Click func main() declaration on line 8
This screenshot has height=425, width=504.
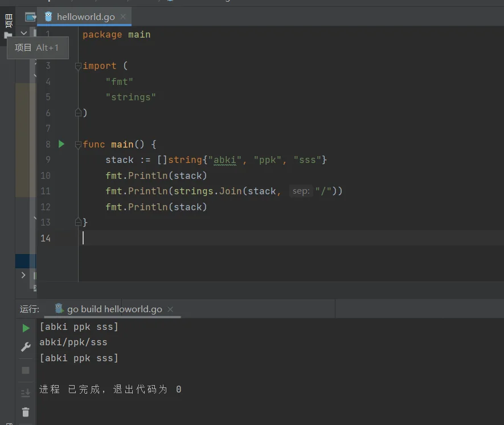pyautogui.click(x=120, y=144)
